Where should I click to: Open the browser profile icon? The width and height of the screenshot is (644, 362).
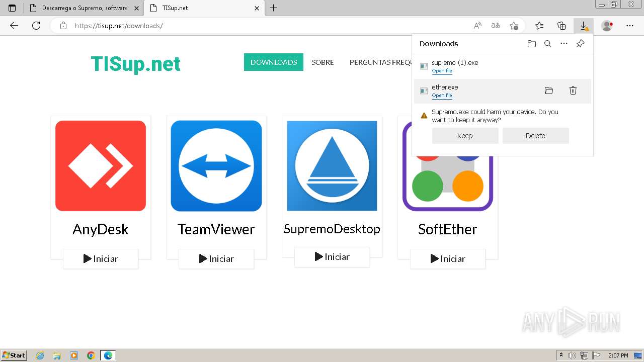607,26
